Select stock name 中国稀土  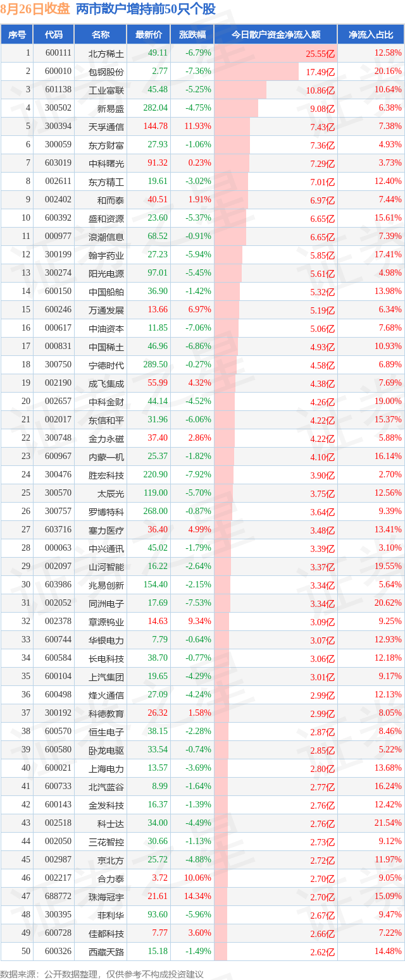coord(106,347)
